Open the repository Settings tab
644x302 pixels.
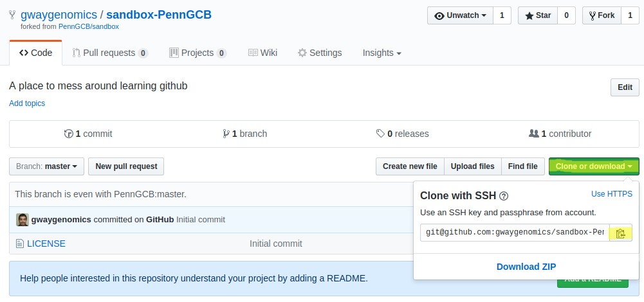coord(320,53)
